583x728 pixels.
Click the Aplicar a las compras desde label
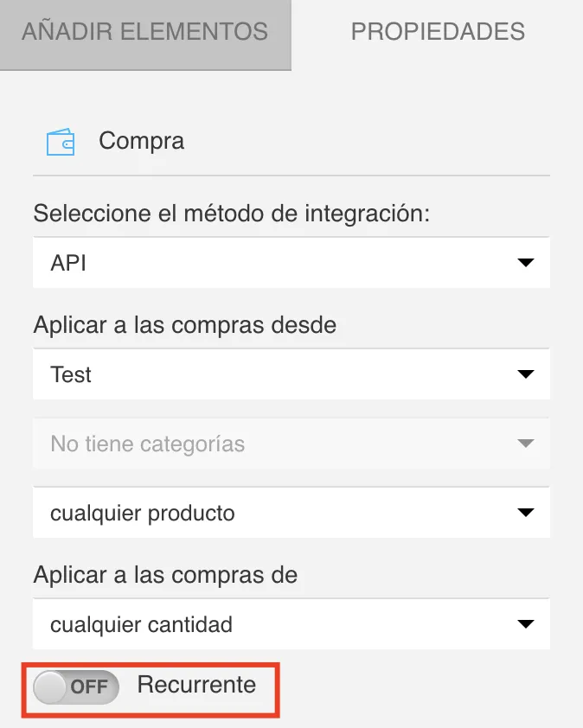pos(185,324)
